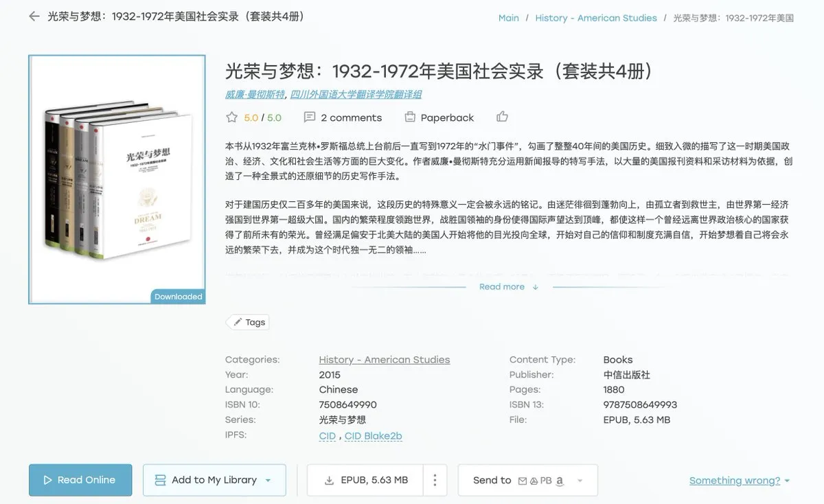Expand description with Read more
The width and height of the screenshot is (824, 504).
(x=508, y=287)
